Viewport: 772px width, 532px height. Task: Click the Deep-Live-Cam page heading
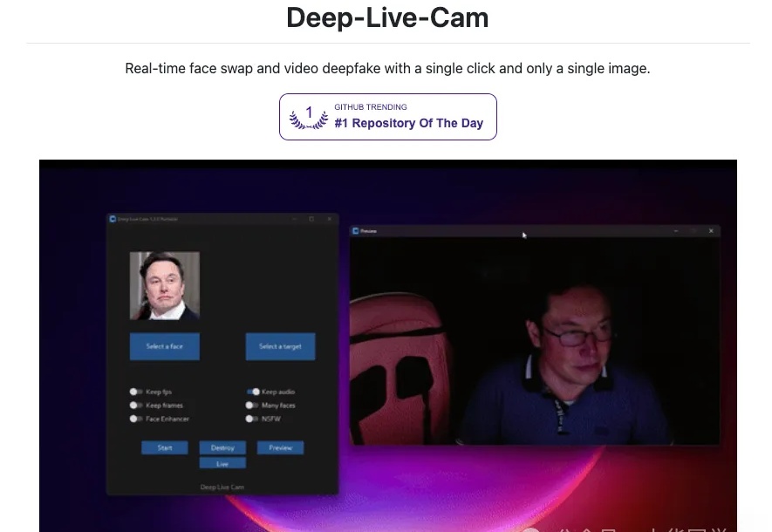(386, 17)
